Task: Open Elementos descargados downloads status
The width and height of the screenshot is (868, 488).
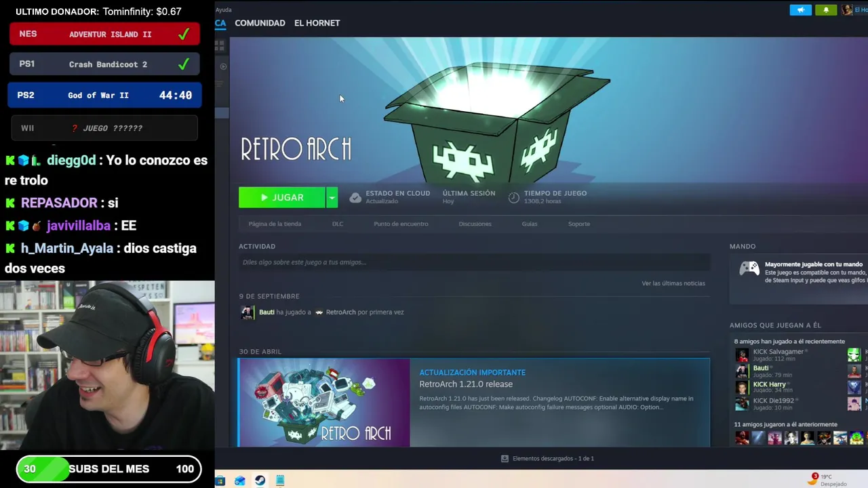Action: tap(553, 459)
